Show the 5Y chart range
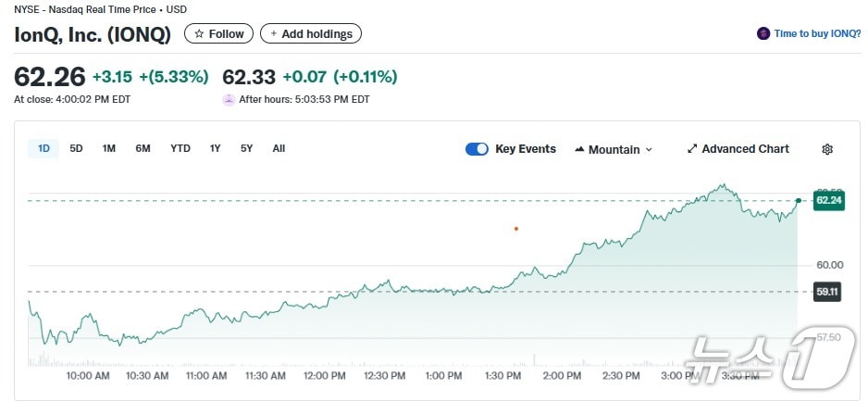This screenshot has height=402, width=868. 246,148
